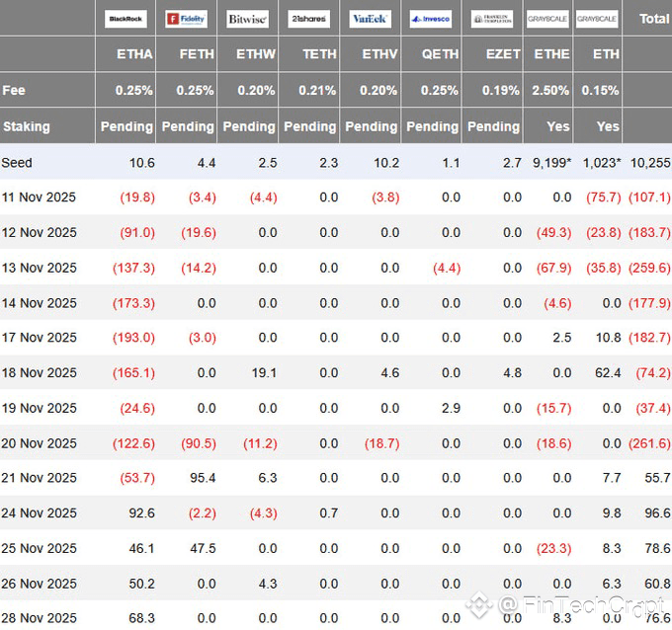
Task: Click the 26 Nov 2025 date
Action: pos(39,584)
